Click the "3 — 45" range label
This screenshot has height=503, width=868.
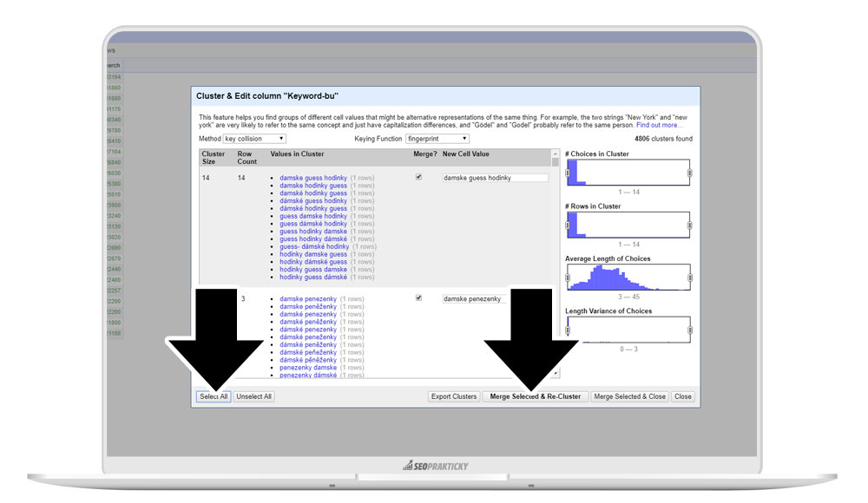pyautogui.click(x=628, y=297)
